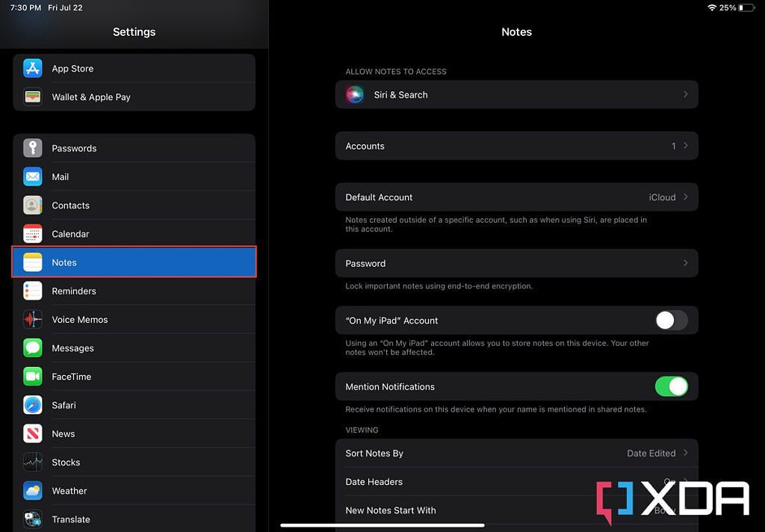Tap the App Store icon in sidebar
The height and width of the screenshot is (532, 765).
(33, 68)
